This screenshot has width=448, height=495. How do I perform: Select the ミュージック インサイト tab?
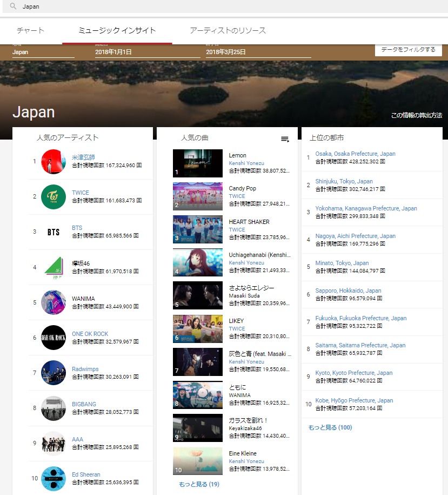(117, 30)
